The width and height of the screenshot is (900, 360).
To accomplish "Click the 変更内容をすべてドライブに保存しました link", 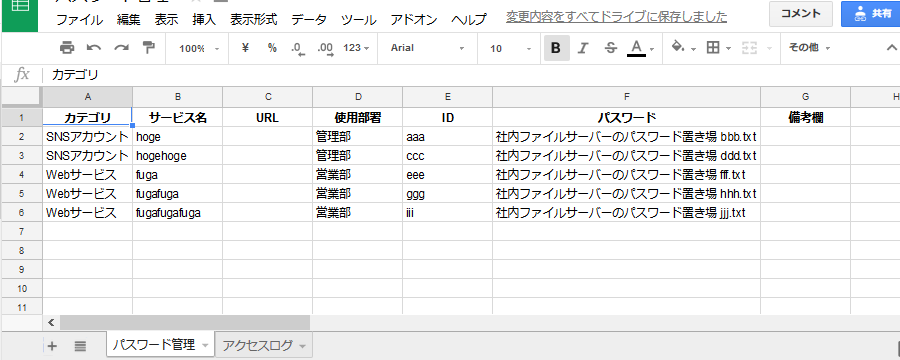I will (616, 17).
